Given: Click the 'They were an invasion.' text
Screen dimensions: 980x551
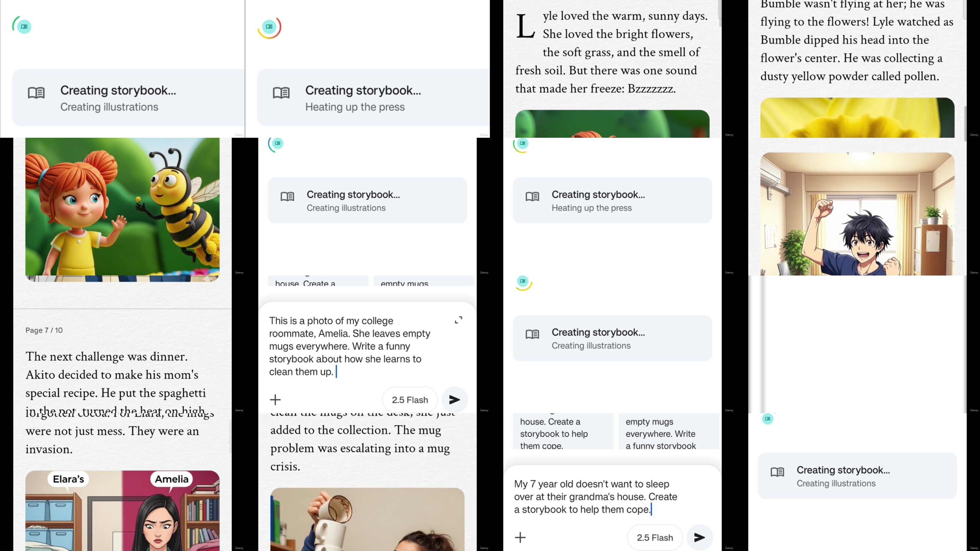Looking at the screenshot, I should tap(113, 440).
